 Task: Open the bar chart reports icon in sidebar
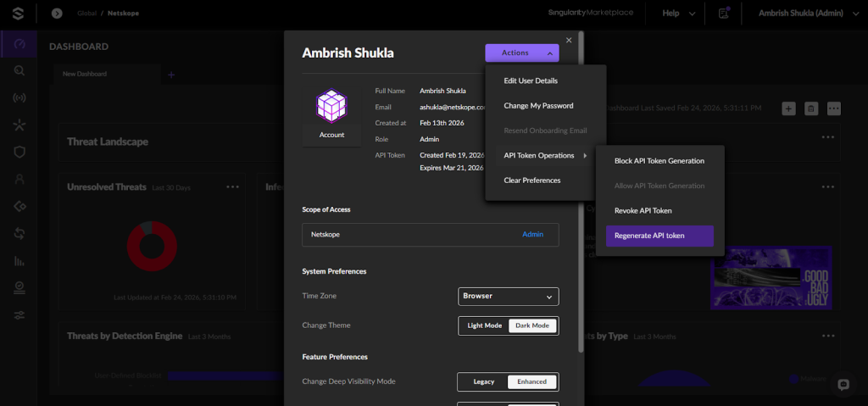(19, 261)
